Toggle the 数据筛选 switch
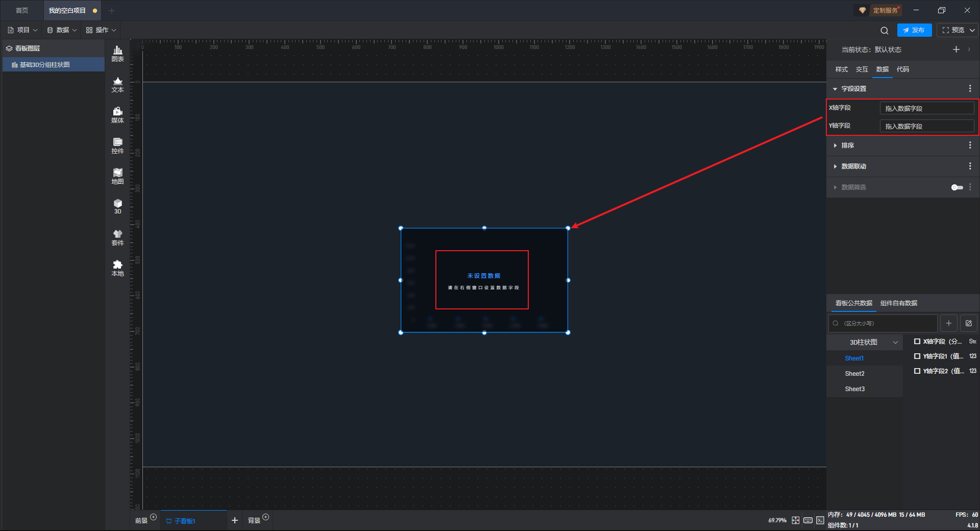Screen dimensions: 980x531 click(x=957, y=187)
